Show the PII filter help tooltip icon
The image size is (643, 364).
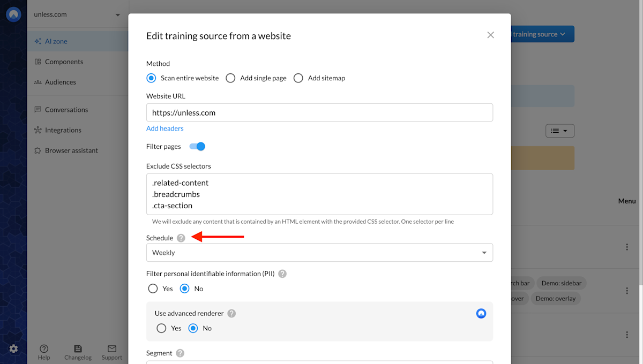click(x=282, y=274)
